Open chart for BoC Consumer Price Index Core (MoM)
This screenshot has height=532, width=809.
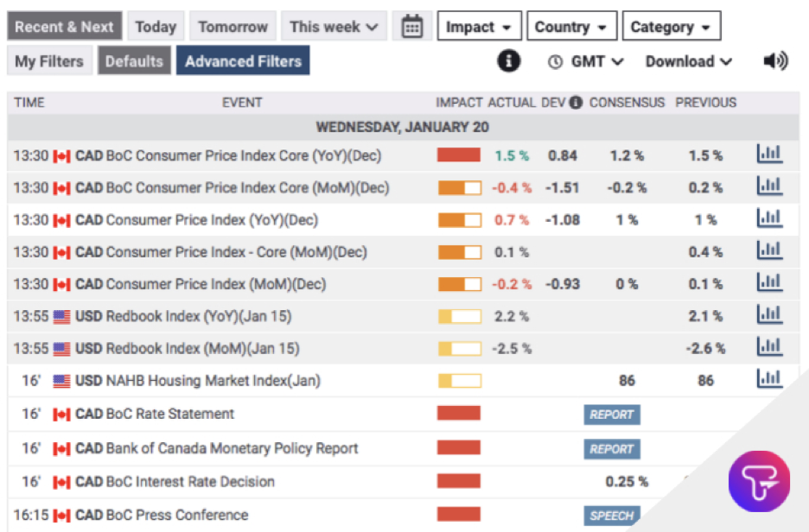pos(769,186)
